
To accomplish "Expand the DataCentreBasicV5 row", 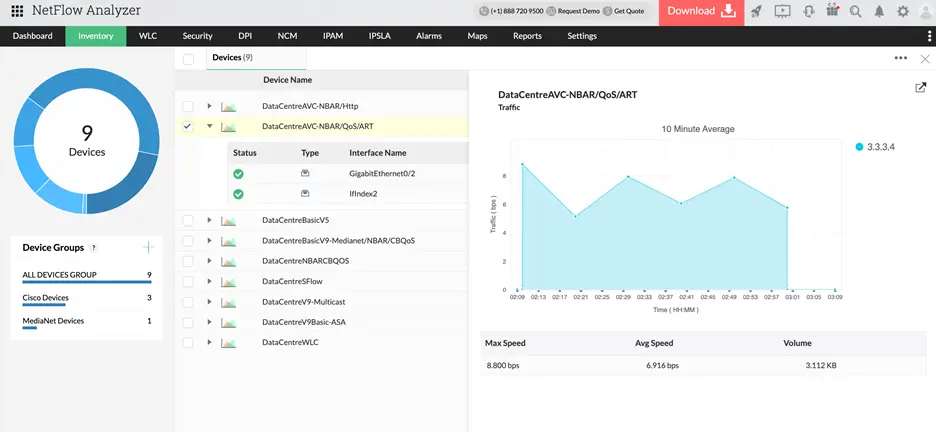I will (x=210, y=220).
